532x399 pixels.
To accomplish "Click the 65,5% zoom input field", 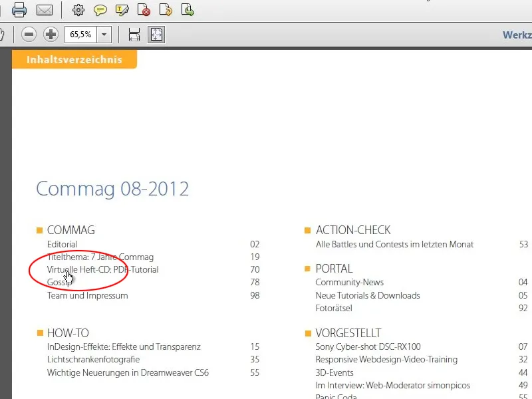I will point(80,35).
